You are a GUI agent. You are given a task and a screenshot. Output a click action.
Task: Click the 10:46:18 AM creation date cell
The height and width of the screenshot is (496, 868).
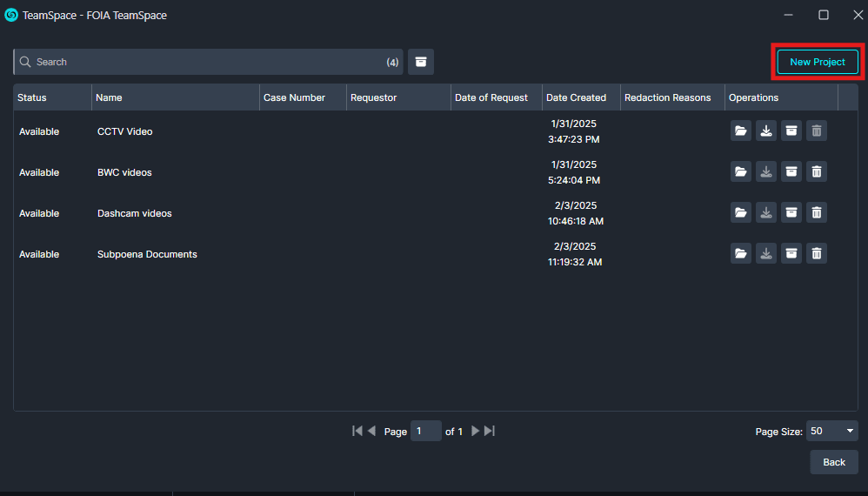(576, 213)
